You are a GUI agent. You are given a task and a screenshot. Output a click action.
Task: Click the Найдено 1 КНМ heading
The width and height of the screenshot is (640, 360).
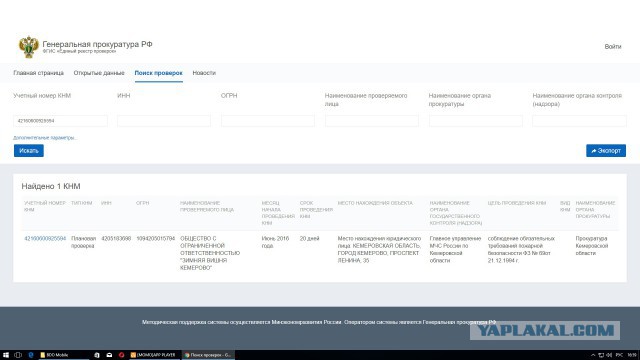pyautogui.click(x=51, y=186)
